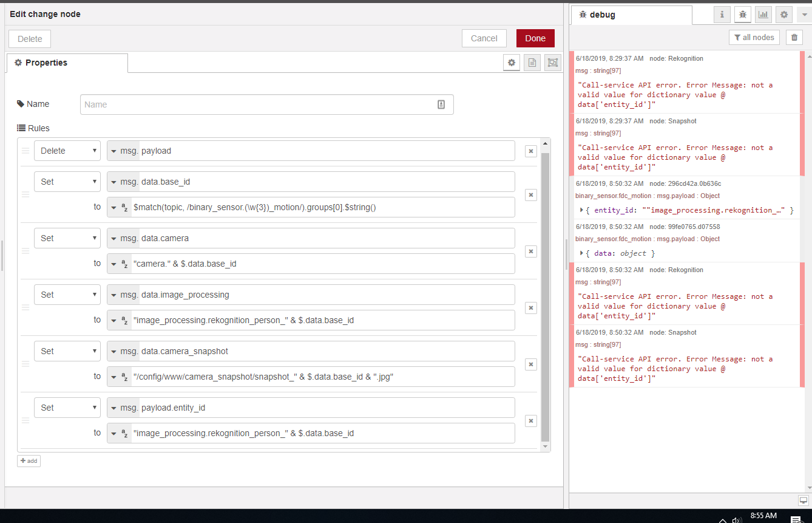Remove the payload.entity_id rule
812x523 pixels.
coord(530,421)
